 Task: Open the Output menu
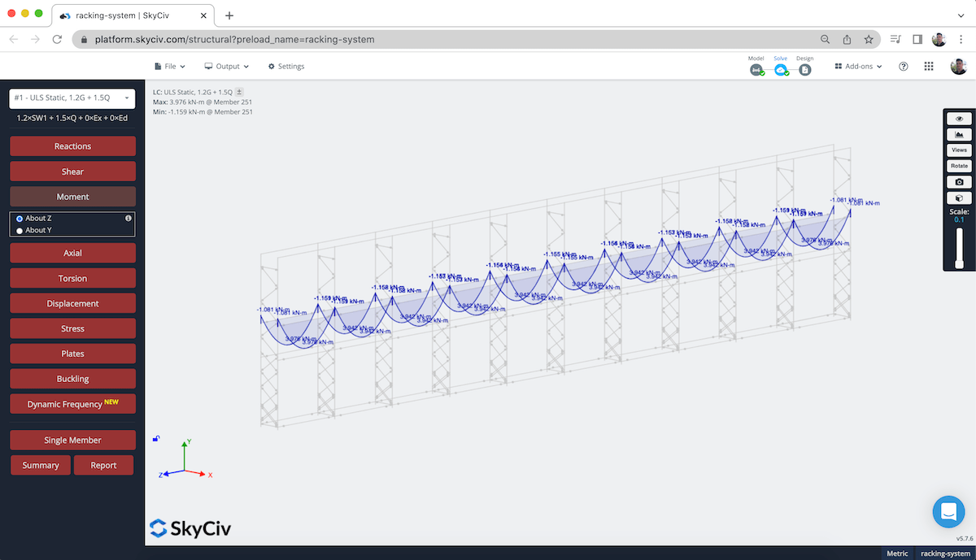[226, 66]
